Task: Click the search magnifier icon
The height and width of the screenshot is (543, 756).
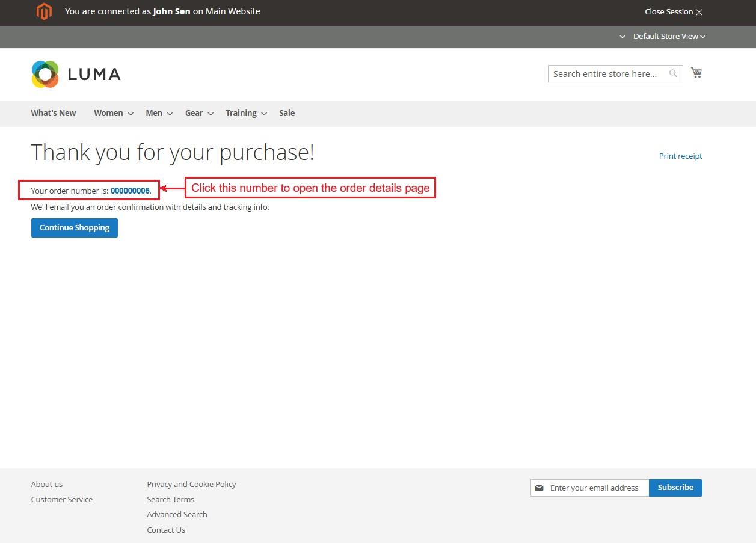Action: coord(673,73)
